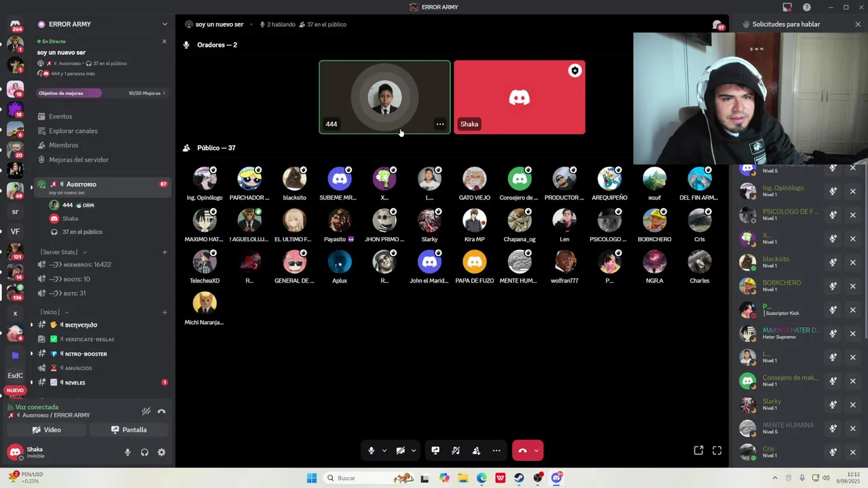The height and width of the screenshot is (488, 868).
Task: Add channel to Server Stats category
Action: tap(164, 252)
